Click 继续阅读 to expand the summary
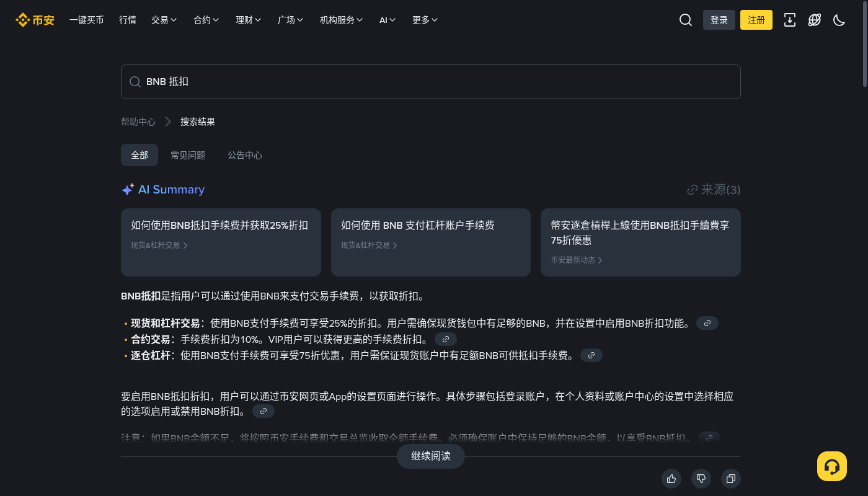This screenshot has height=496, width=868. pos(431,456)
